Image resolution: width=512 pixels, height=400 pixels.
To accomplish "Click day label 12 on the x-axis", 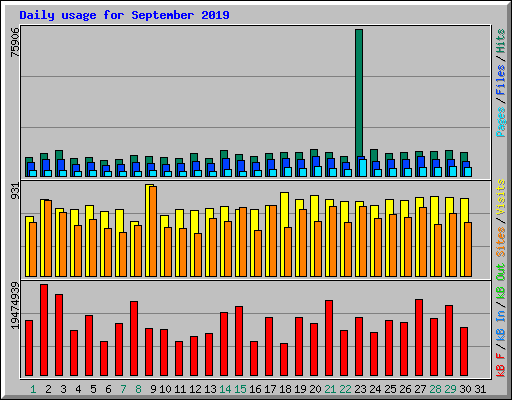I will point(195,389).
